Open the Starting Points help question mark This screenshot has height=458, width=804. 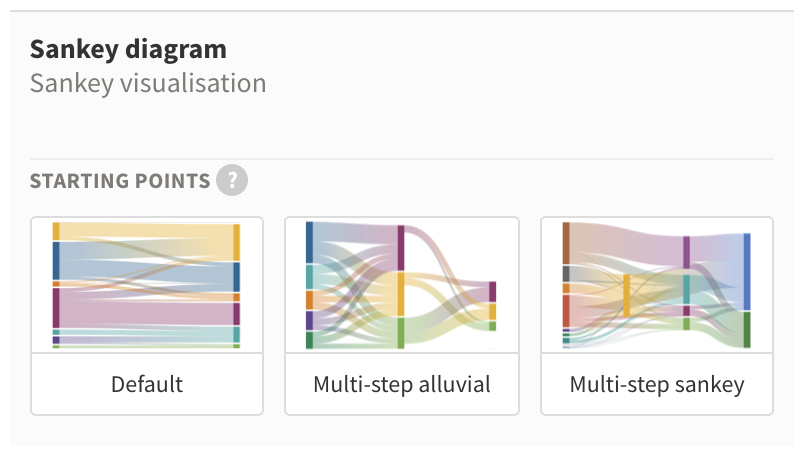pyautogui.click(x=232, y=180)
